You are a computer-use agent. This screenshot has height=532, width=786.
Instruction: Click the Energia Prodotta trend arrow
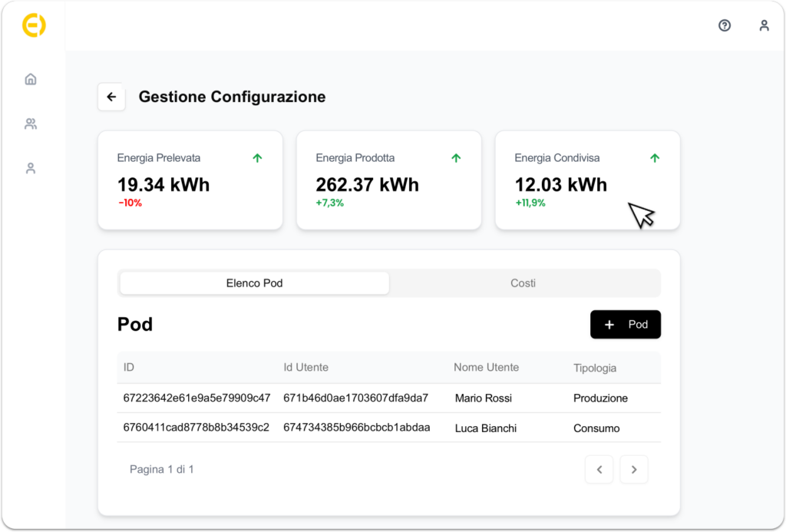click(456, 158)
